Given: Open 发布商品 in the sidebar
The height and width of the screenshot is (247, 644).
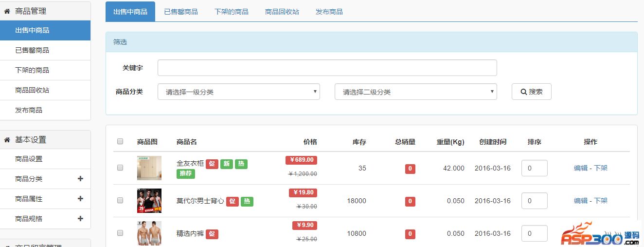Looking at the screenshot, I should click(45, 110).
